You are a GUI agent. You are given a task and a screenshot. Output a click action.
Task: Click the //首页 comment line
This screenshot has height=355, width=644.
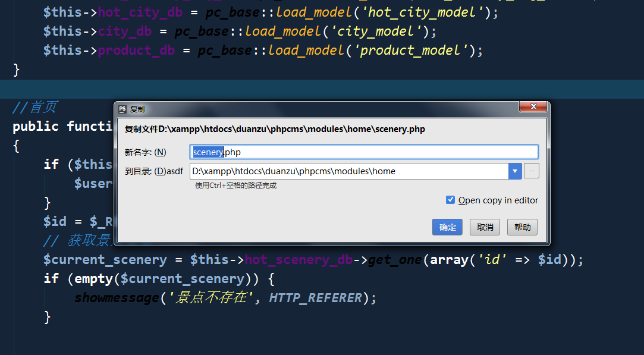pos(35,107)
